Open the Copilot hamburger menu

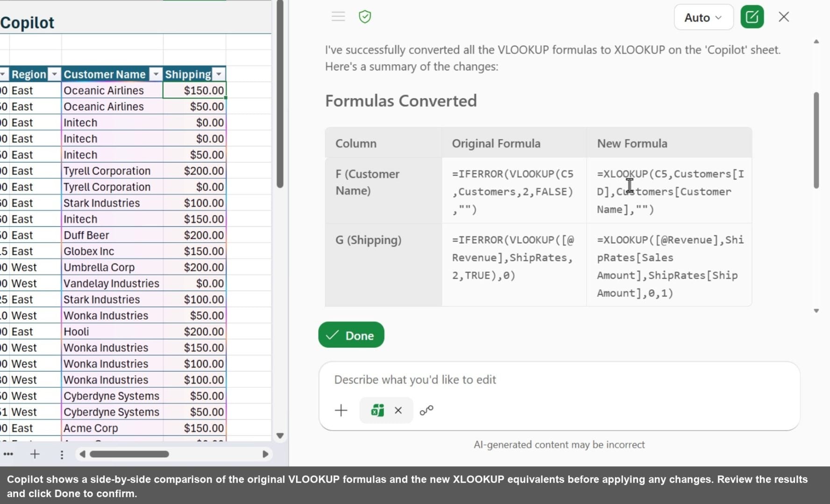tap(338, 16)
